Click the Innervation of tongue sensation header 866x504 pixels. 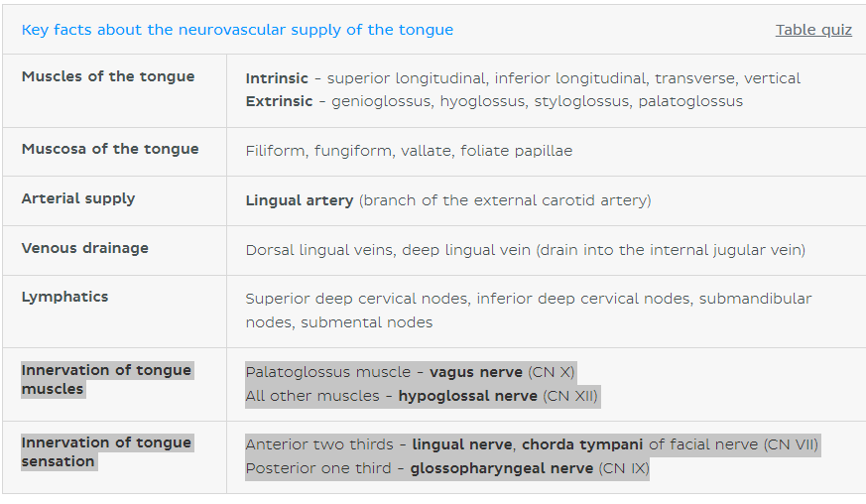(x=106, y=452)
